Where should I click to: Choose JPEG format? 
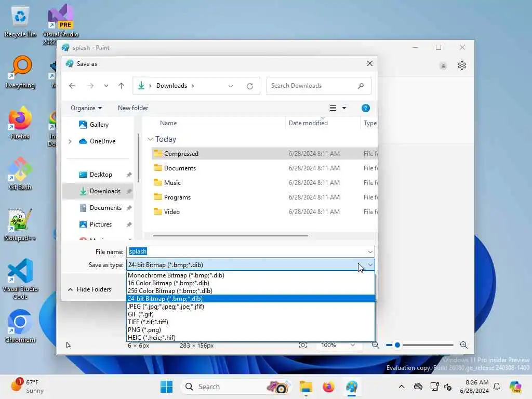point(251,307)
